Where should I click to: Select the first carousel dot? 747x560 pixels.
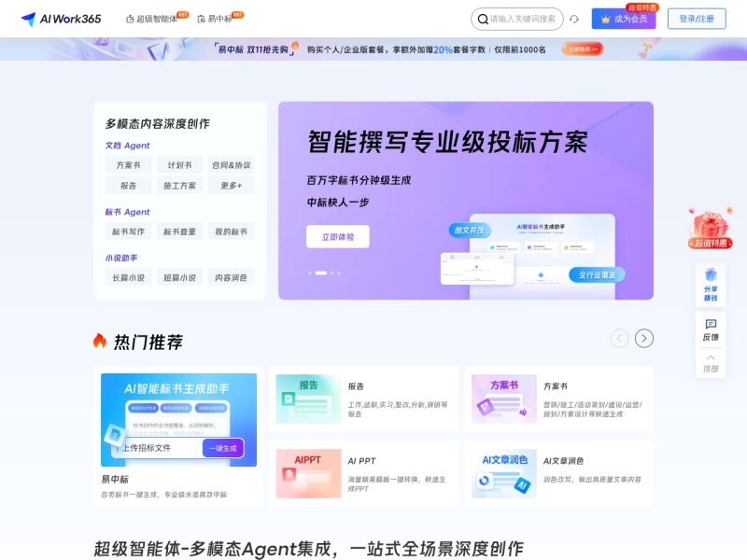click(310, 273)
